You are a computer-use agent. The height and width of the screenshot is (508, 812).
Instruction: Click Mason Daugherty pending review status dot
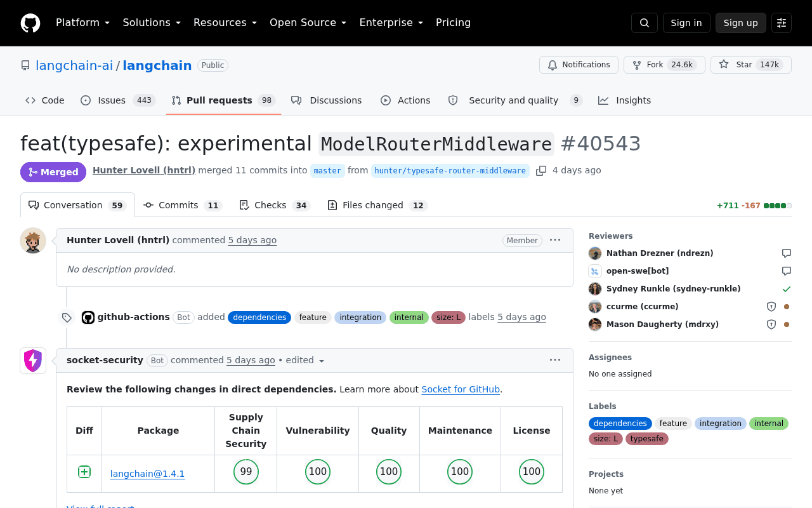coord(787,324)
